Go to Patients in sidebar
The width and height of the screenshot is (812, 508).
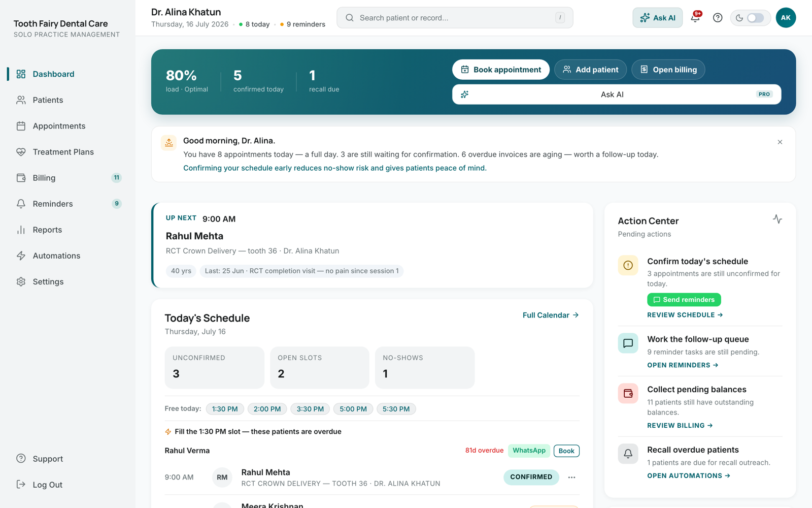pyautogui.click(x=67, y=100)
